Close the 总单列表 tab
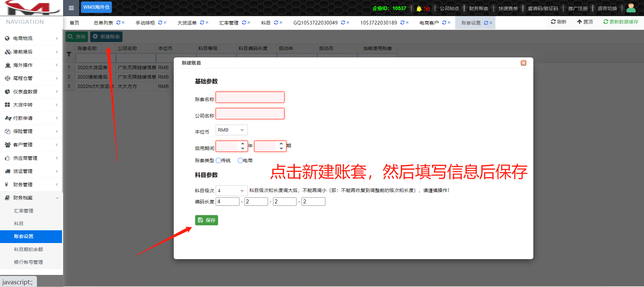Viewport: 644px width, 287px height. click(x=123, y=22)
